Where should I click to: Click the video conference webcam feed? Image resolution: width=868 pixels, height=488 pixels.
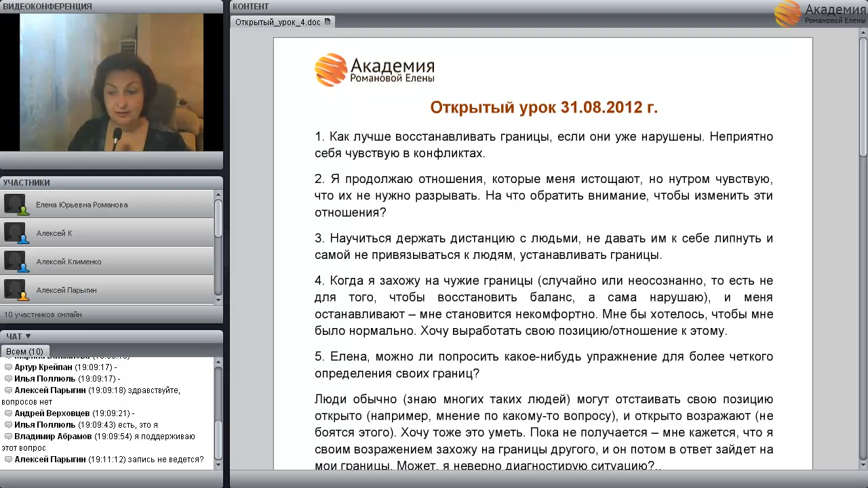[111, 82]
